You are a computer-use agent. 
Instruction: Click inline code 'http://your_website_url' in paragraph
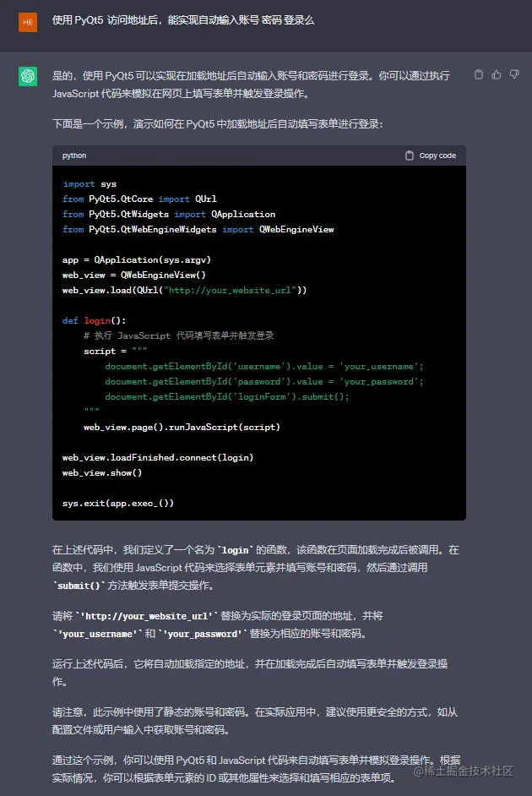coord(147,616)
